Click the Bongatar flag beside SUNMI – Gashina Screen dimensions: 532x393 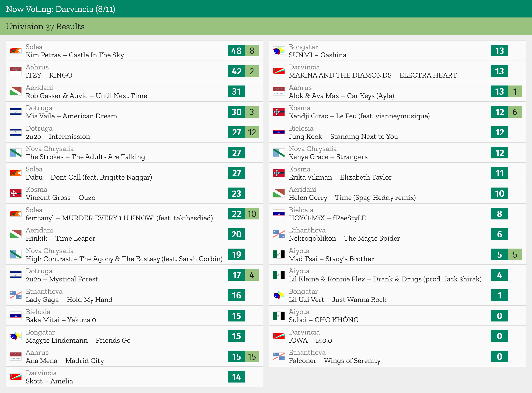[x=279, y=51]
